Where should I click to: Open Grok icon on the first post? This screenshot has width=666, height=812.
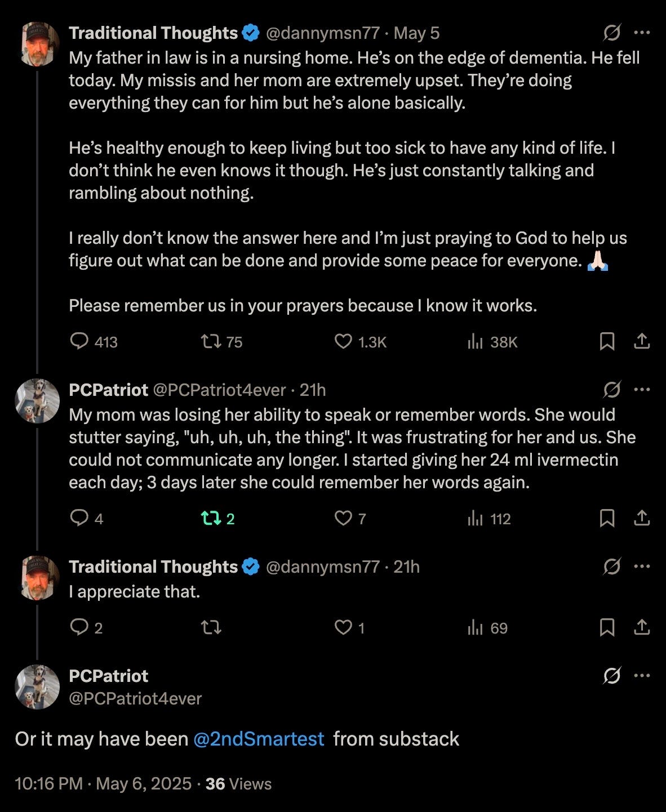612,33
